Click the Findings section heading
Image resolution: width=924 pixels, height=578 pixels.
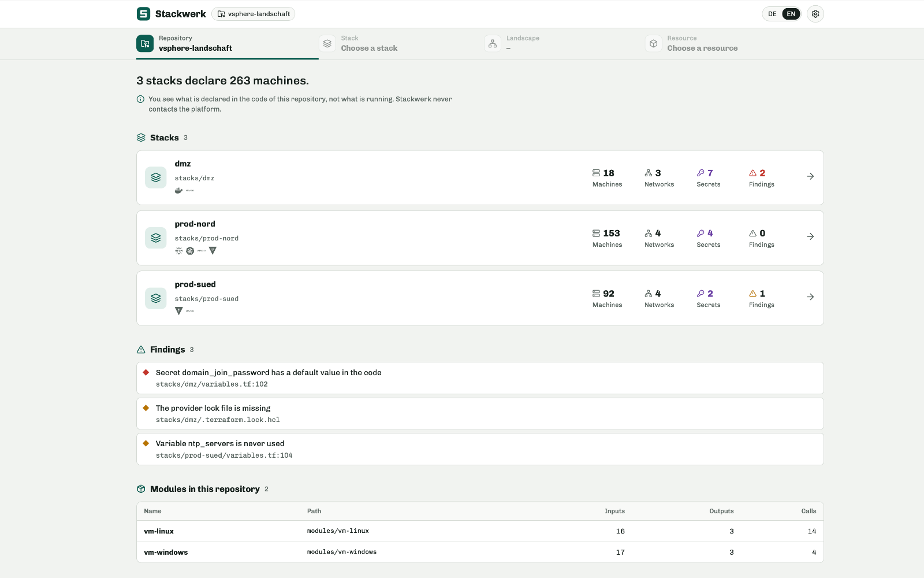click(167, 350)
